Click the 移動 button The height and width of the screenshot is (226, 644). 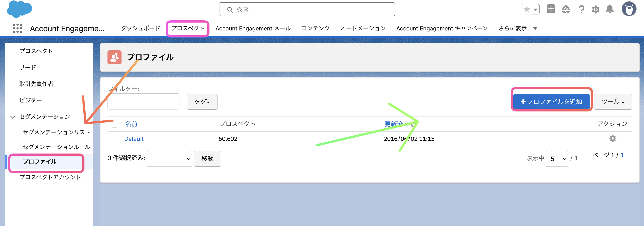tap(207, 159)
